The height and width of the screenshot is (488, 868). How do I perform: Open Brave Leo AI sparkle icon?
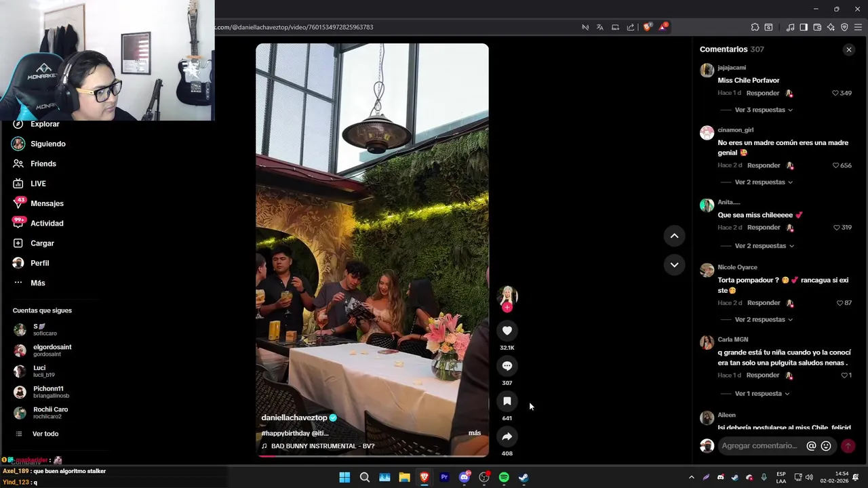click(x=831, y=27)
